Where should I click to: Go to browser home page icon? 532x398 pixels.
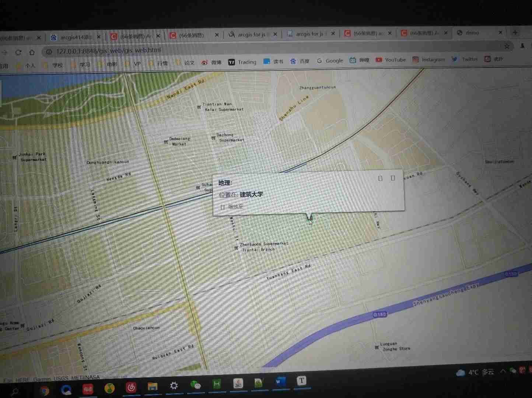click(32, 52)
